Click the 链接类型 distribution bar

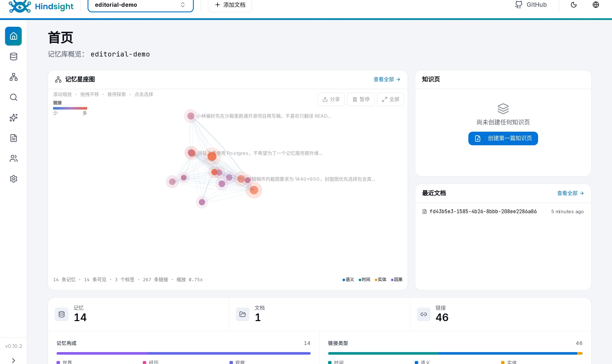pos(455,353)
